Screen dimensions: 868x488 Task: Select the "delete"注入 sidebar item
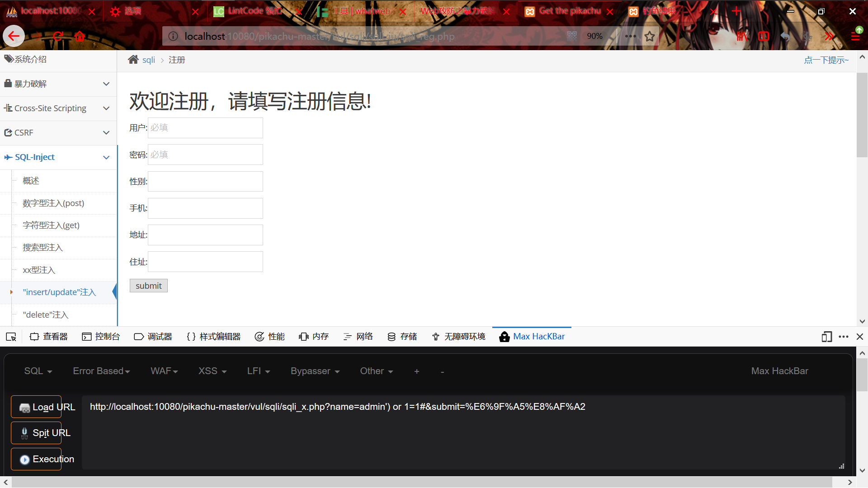tap(46, 314)
